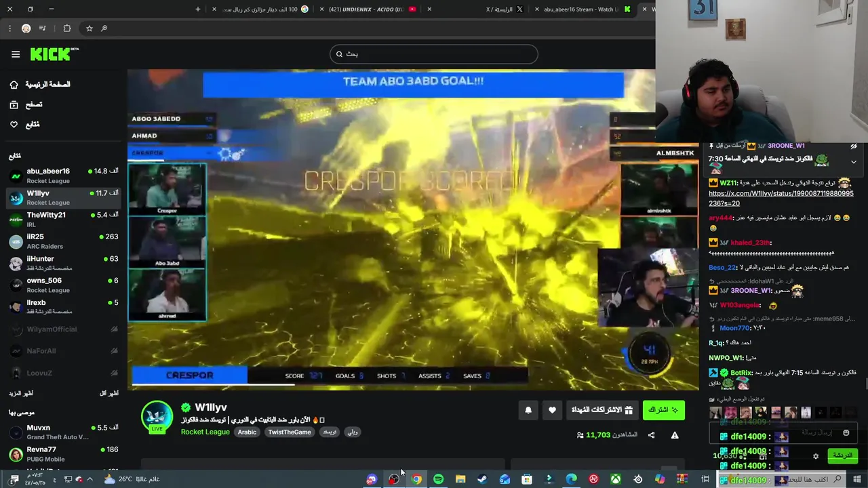Open Microsoft Store from the taskbar
Screen dimensions: 868x488
pyautogui.click(x=527, y=479)
